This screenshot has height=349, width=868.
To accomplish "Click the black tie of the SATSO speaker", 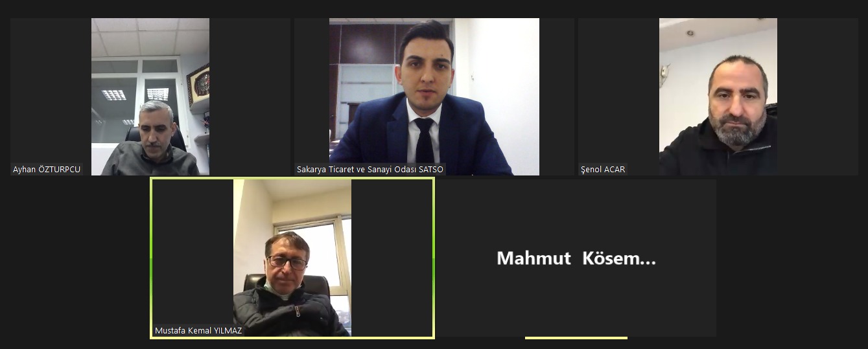I will pyautogui.click(x=425, y=139).
